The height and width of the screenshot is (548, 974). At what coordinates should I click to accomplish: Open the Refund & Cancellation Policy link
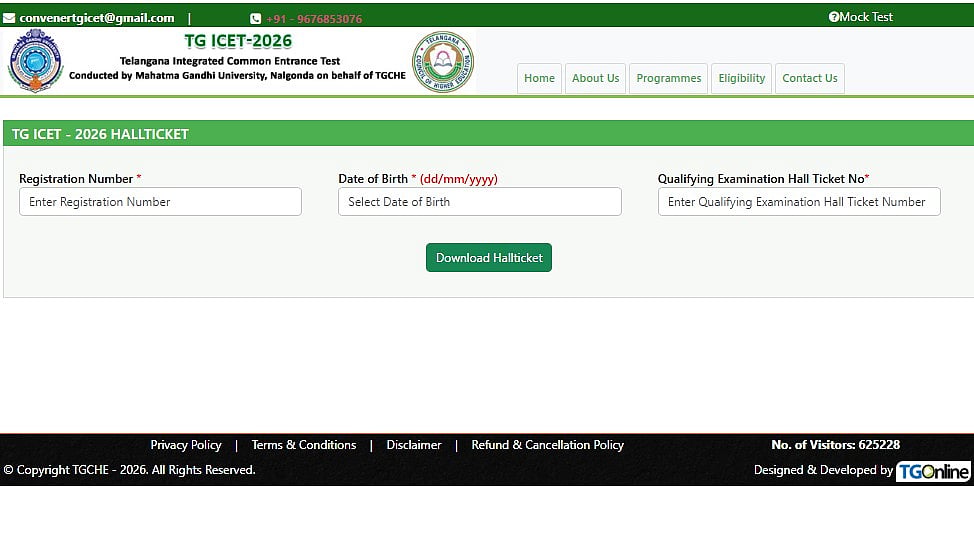click(x=547, y=445)
